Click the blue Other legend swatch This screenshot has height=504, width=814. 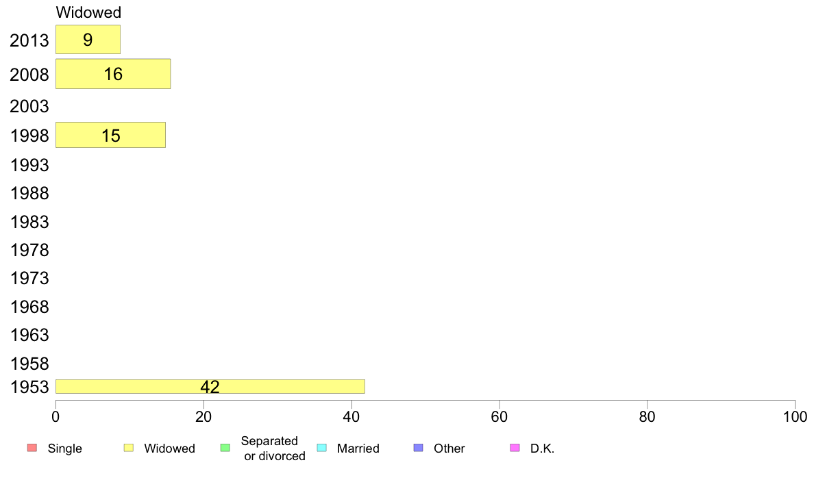[419, 447]
